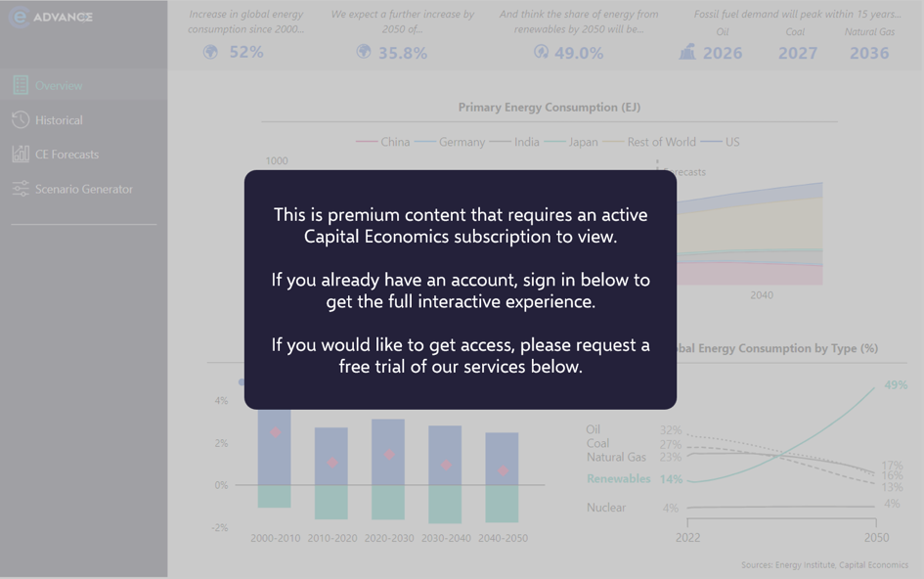This screenshot has width=924, height=579.
Task: Click the oil icon beside 2026
Action: pyautogui.click(x=687, y=53)
